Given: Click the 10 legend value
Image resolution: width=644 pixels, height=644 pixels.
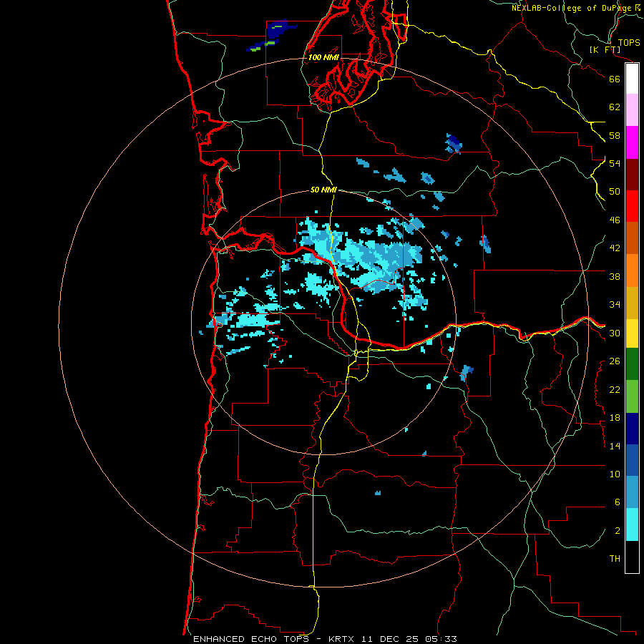Looking at the screenshot, I should tap(615, 474).
